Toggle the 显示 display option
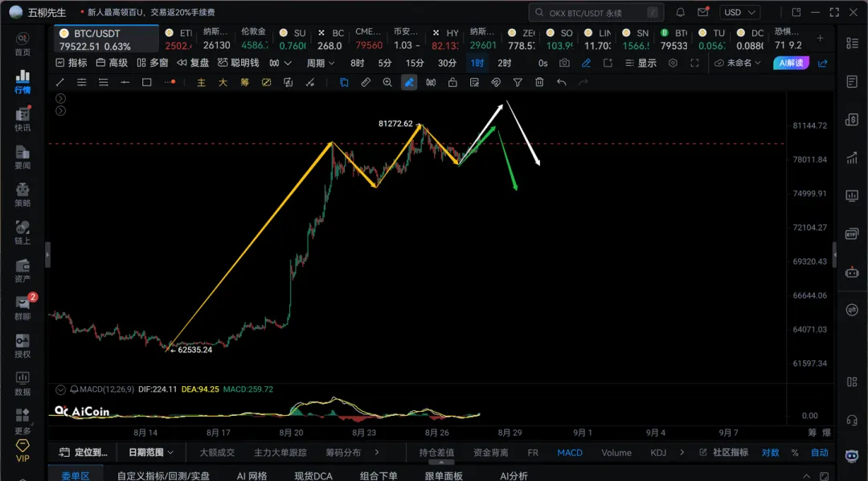This screenshot has height=481, width=868. point(641,64)
